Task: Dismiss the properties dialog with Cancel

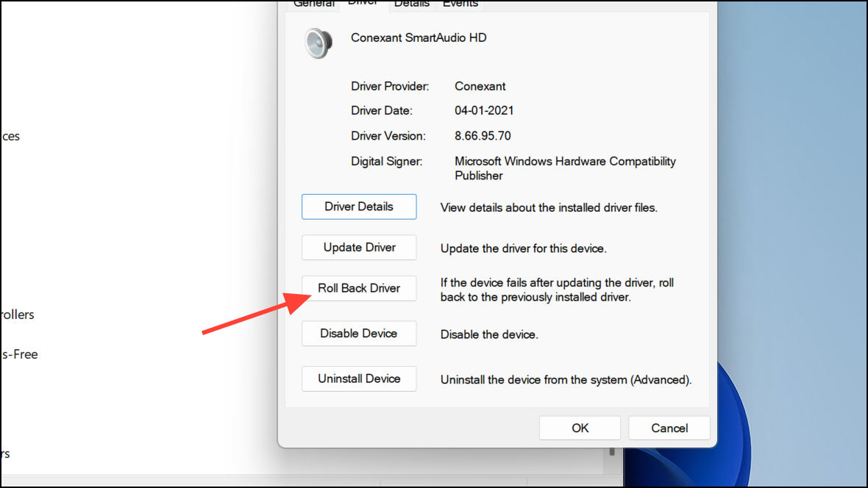Action: [669, 428]
